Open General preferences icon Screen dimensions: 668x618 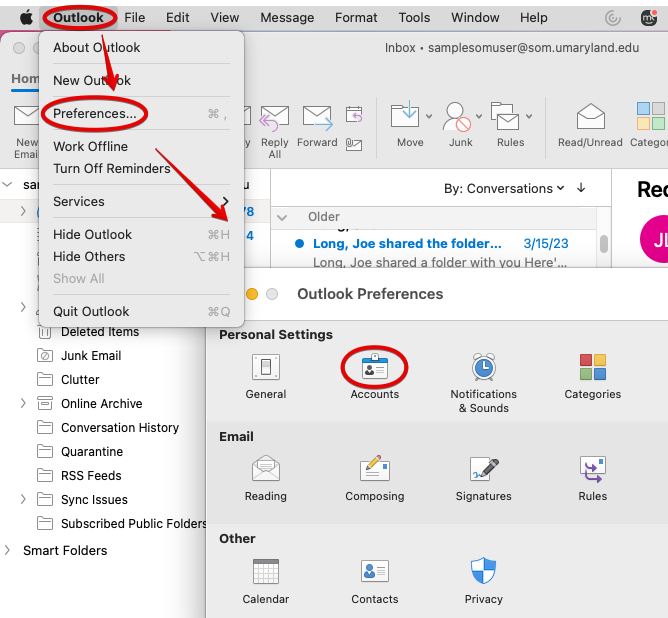click(265, 369)
